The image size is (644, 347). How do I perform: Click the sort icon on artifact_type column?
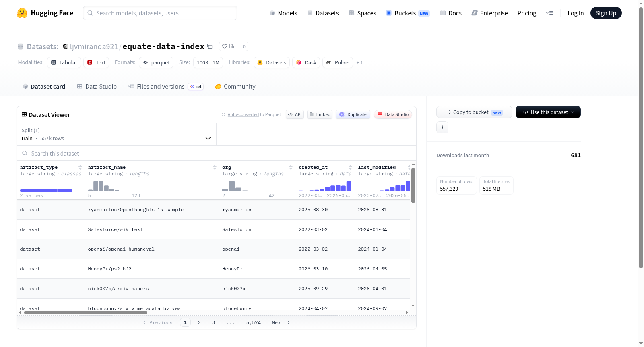click(x=80, y=167)
